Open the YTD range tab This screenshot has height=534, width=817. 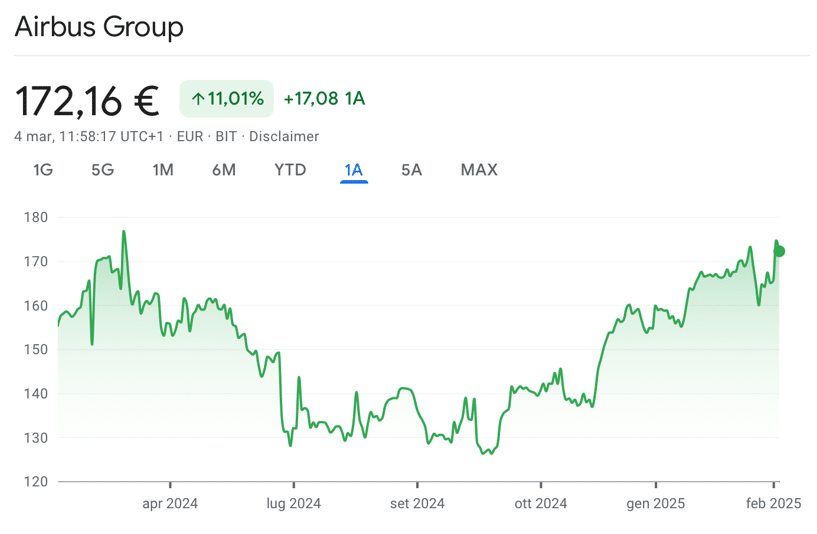(x=290, y=170)
